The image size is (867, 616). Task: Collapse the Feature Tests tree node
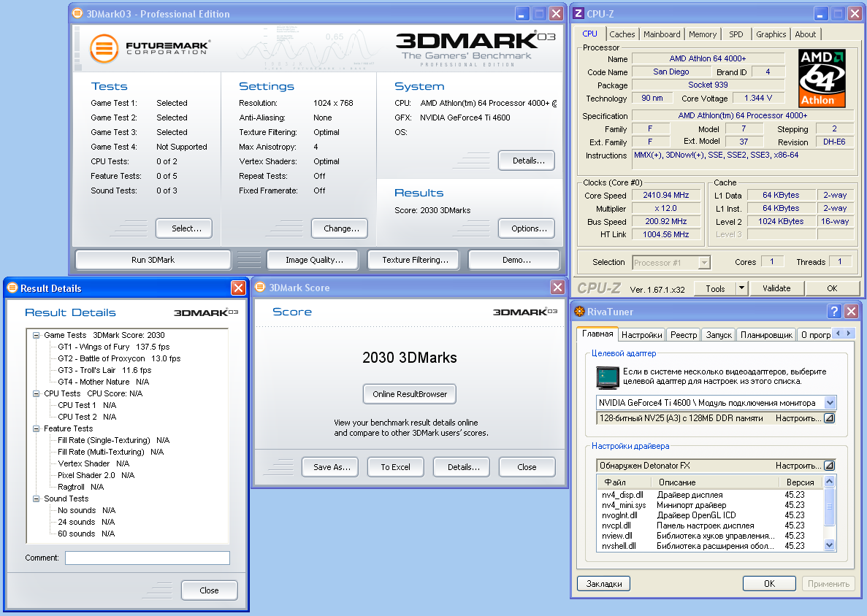click(36, 428)
